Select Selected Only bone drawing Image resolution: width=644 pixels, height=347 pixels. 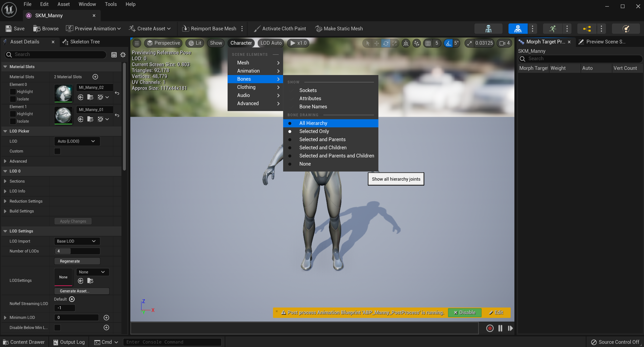pyautogui.click(x=331, y=131)
